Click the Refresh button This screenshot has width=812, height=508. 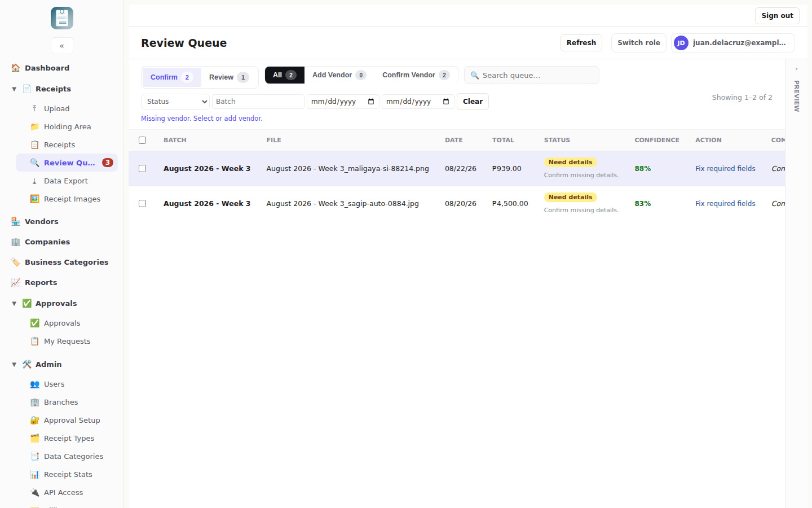[x=581, y=43]
